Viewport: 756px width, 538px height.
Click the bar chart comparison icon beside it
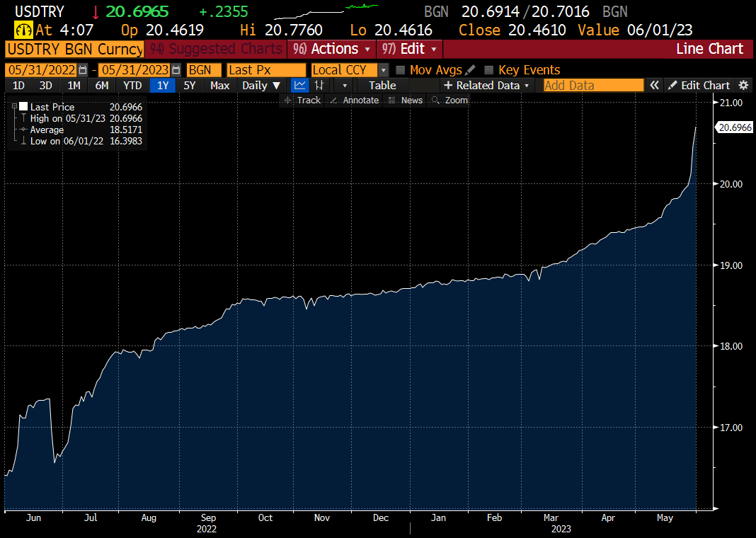tap(319, 85)
